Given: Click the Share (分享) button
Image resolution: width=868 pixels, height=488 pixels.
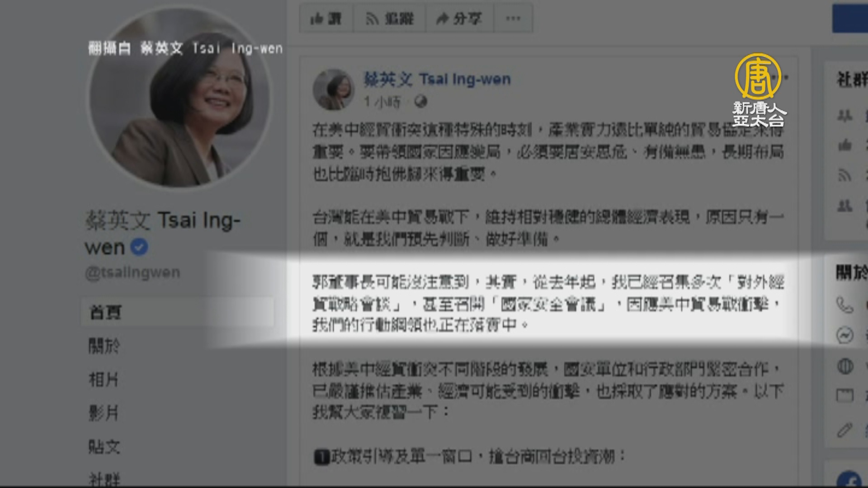Looking at the screenshot, I should tap(459, 19).
